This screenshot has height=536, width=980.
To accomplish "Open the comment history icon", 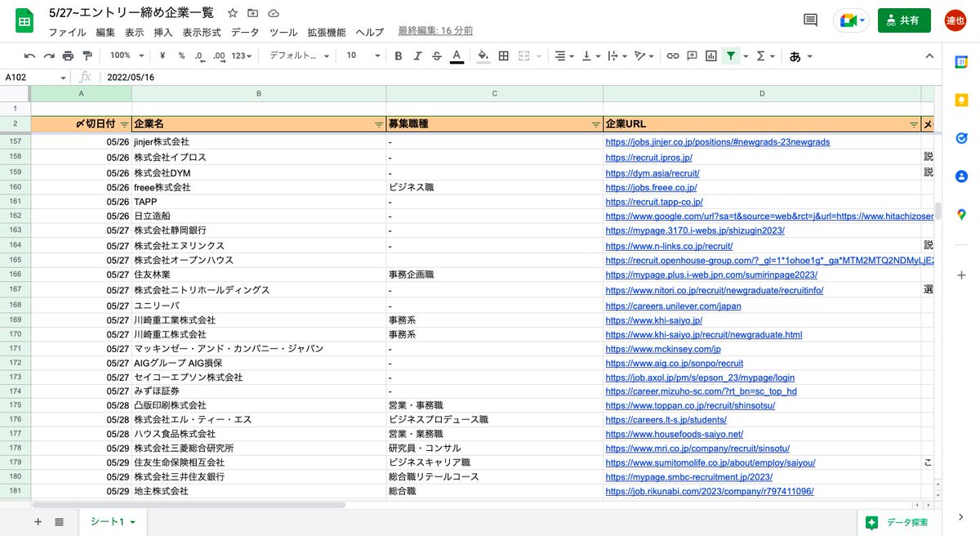I will click(811, 20).
